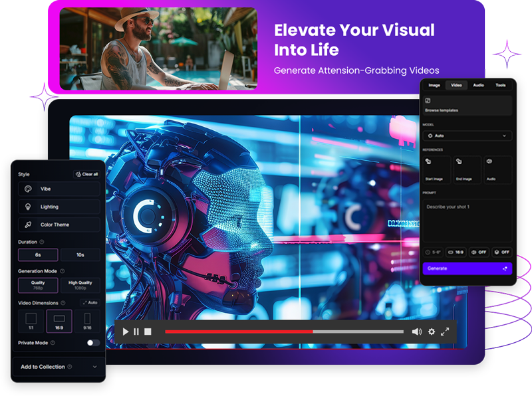Select the Audio reference tile
Image resolution: width=532 pixels, height=396 pixels.
tap(497, 169)
